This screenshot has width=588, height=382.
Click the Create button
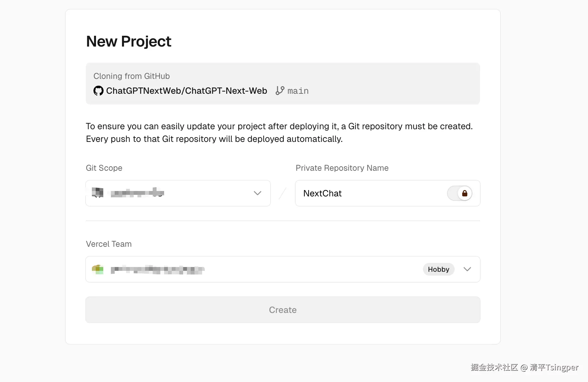click(x=283, y=310)
